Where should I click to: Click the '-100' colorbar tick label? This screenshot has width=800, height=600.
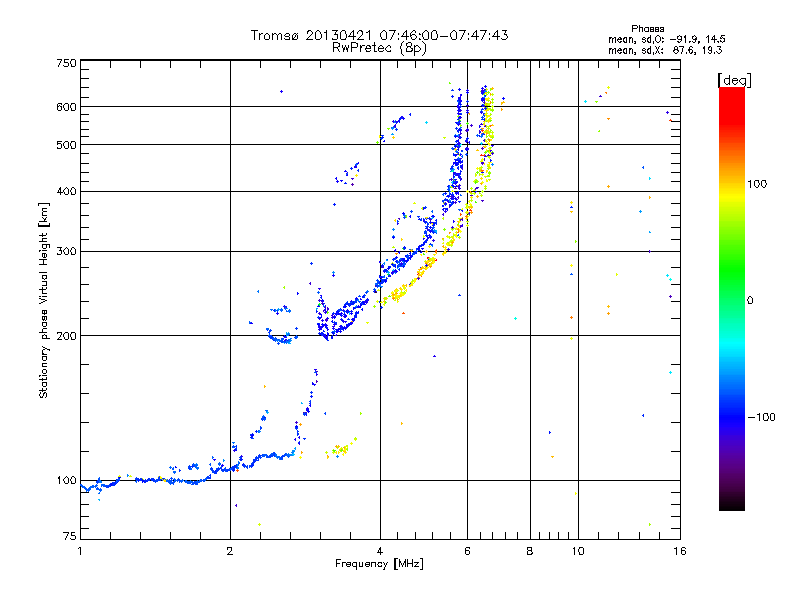click(x=762, y=417)
